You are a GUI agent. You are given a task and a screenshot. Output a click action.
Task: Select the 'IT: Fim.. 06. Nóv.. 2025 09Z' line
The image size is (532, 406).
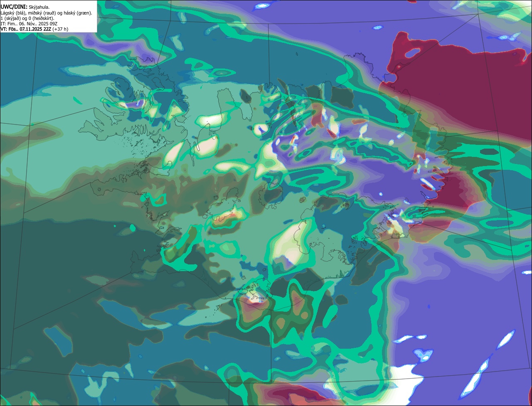coord(29,24)
